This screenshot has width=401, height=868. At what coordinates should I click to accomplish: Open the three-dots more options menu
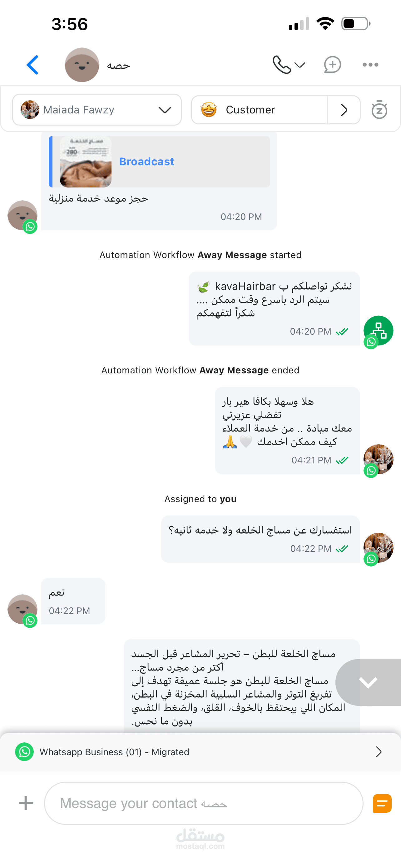(370, 65)
